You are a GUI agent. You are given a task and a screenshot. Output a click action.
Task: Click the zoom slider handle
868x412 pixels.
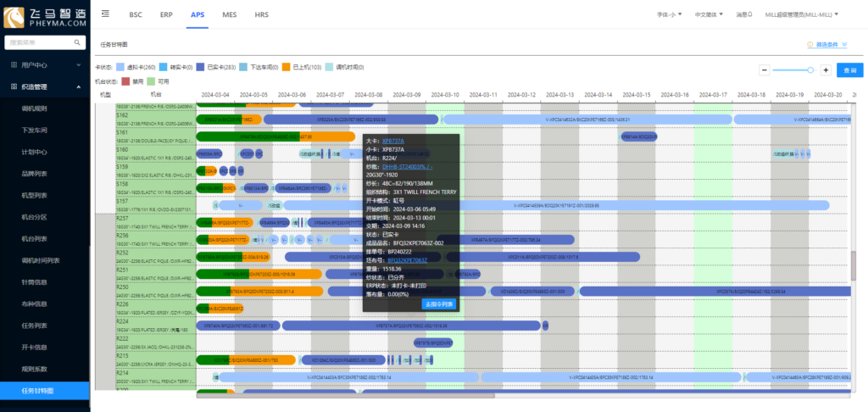[811, 70]
